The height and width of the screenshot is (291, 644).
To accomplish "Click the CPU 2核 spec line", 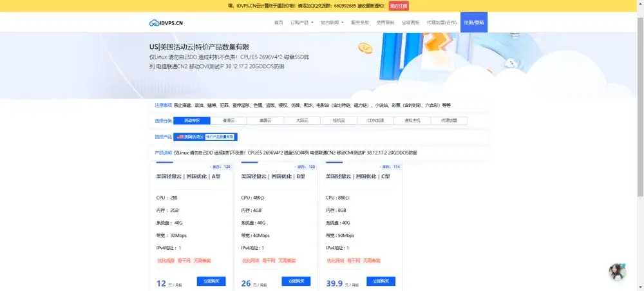I will (167, 198).
